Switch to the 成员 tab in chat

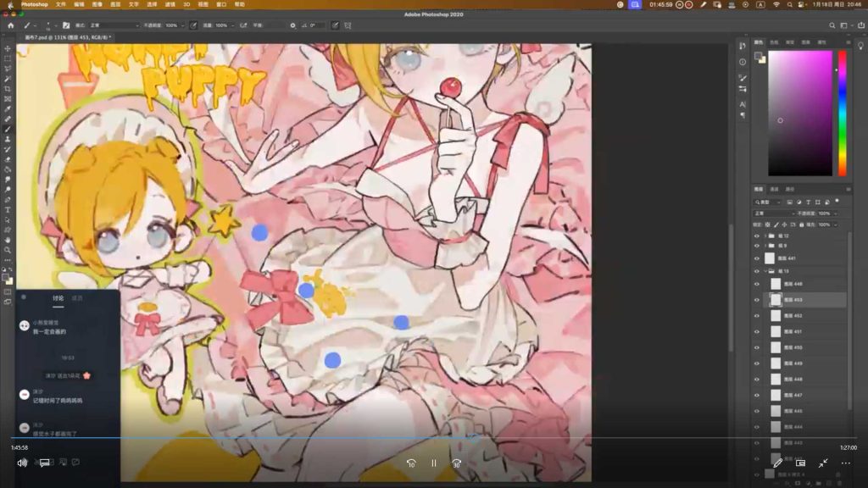77,298
